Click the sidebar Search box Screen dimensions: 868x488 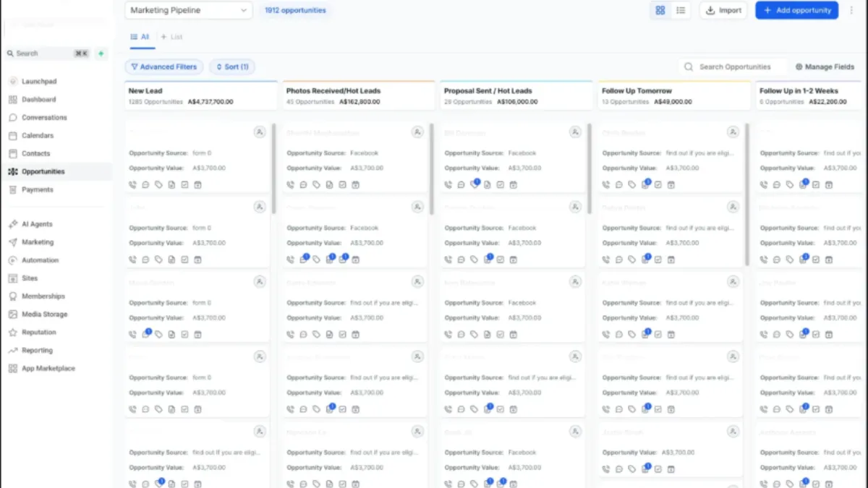47,53
